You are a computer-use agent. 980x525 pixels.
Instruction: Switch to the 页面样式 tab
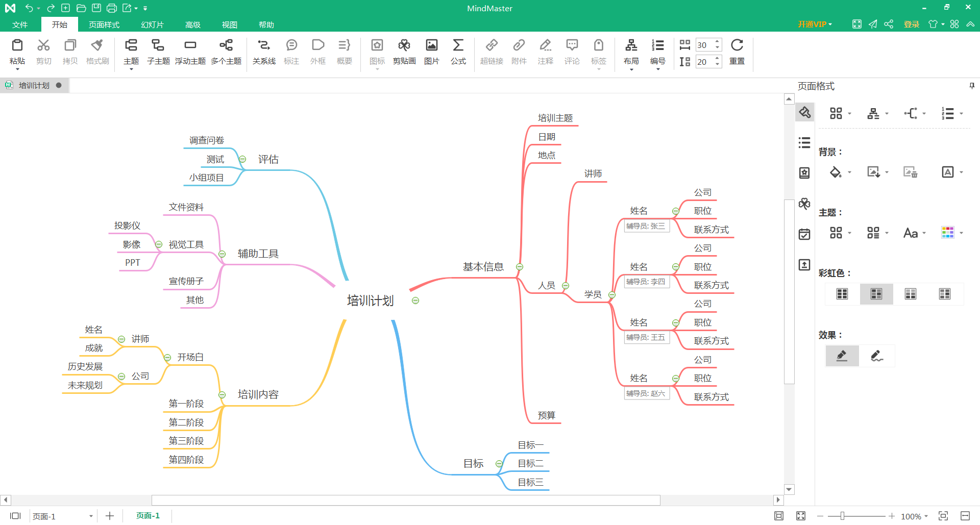tap(104, 24)
